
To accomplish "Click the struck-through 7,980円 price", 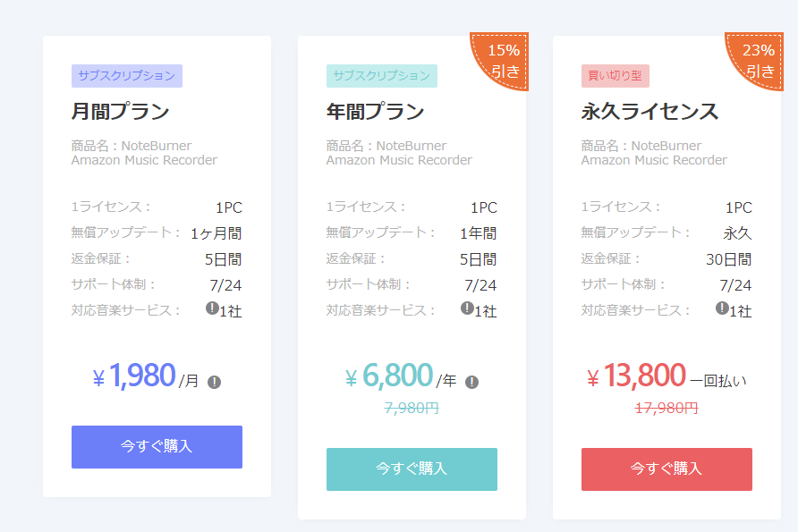I will [412, 408].
